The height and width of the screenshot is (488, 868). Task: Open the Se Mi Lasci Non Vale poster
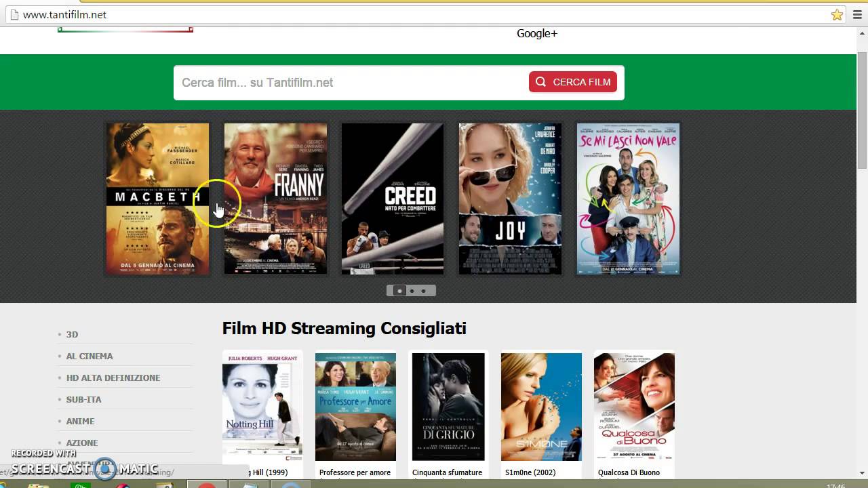tap(628, 199)
